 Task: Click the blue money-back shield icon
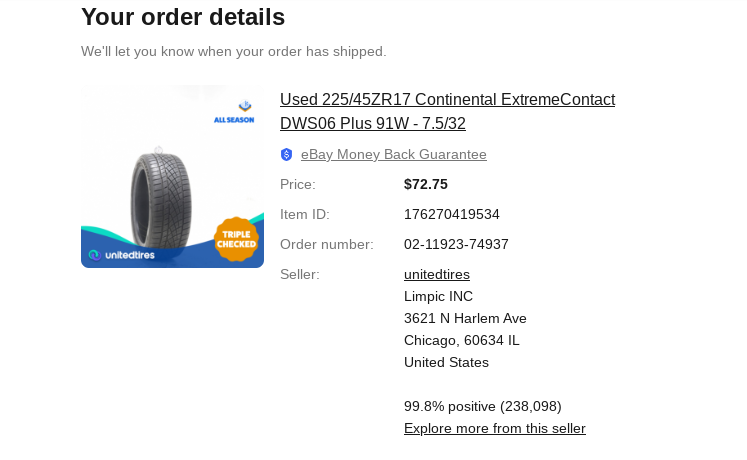click(286, 154)
